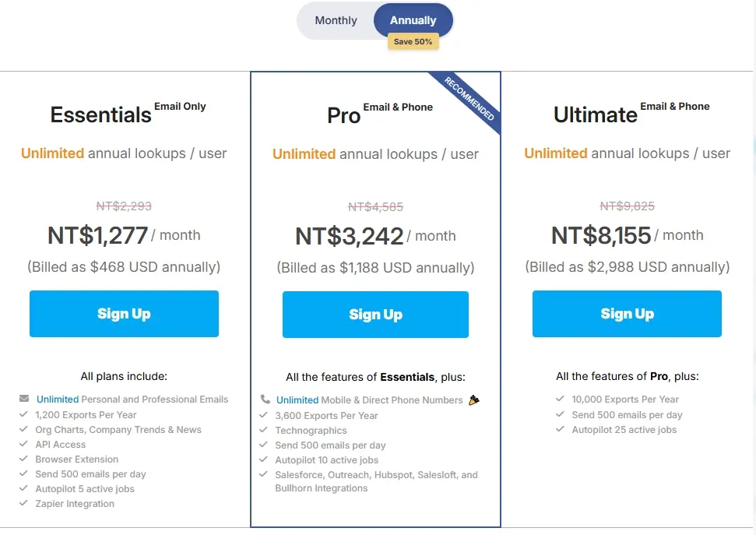The image size is (756, 535).
Task: Sign up for the Pro plan
Action: click(x=375, y=315)
